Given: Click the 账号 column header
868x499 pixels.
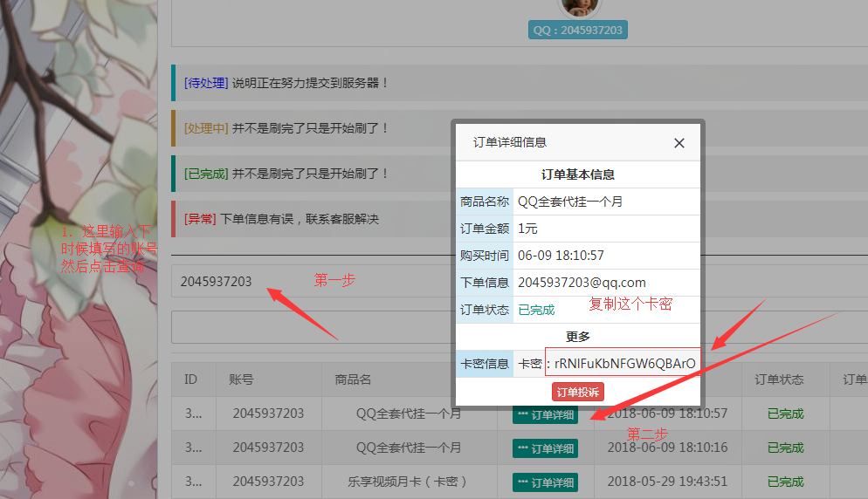Looking at the screenshot, I should pos(241,379).
